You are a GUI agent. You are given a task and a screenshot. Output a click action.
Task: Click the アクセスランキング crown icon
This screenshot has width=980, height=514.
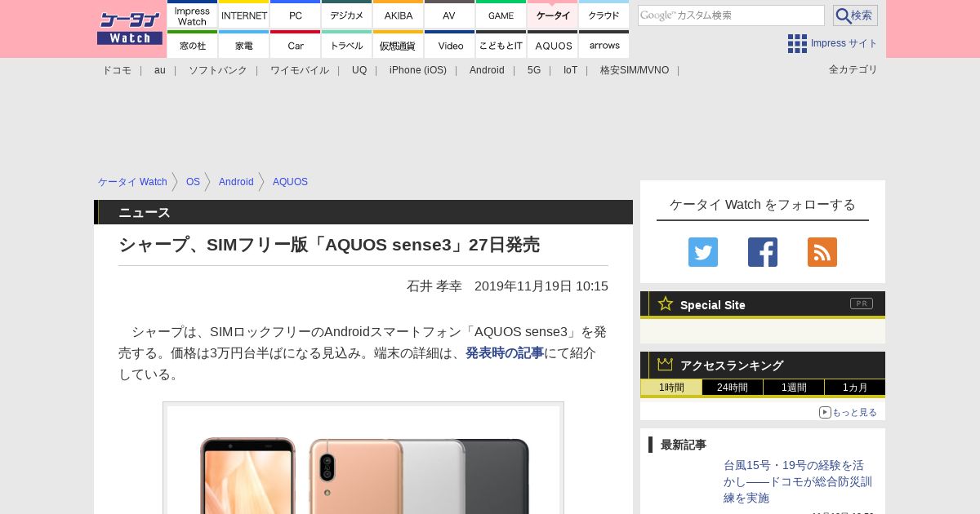[x=666, y=365]
